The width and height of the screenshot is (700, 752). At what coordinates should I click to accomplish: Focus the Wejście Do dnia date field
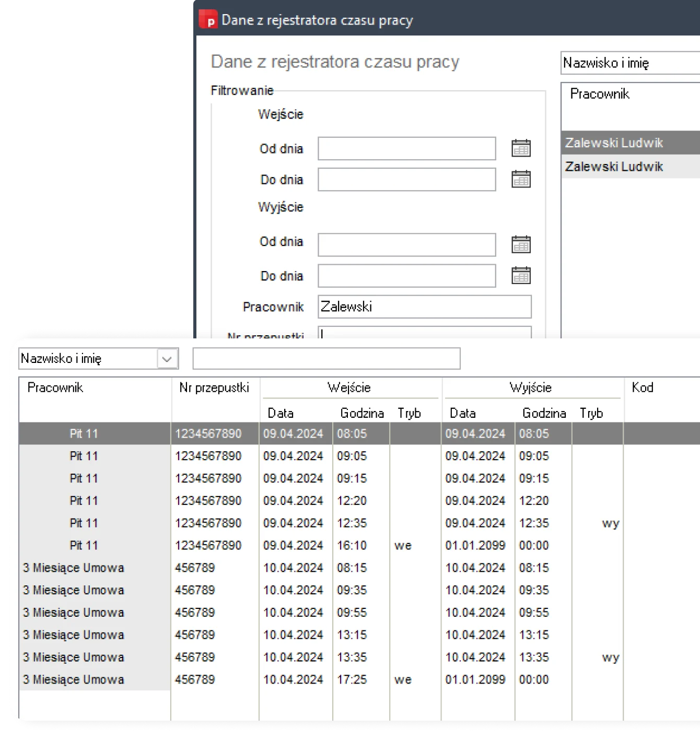pyautogui.click(x=407, y=179)
